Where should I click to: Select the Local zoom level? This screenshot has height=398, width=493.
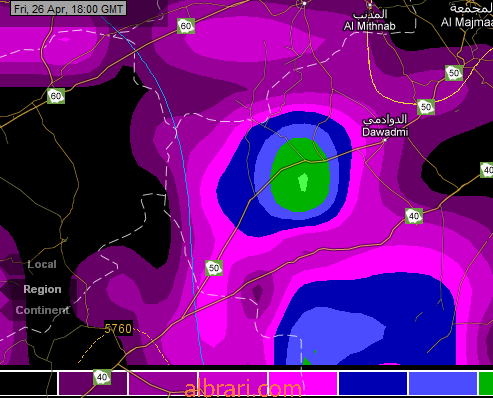pyautogui.click(x=42, y=264)
